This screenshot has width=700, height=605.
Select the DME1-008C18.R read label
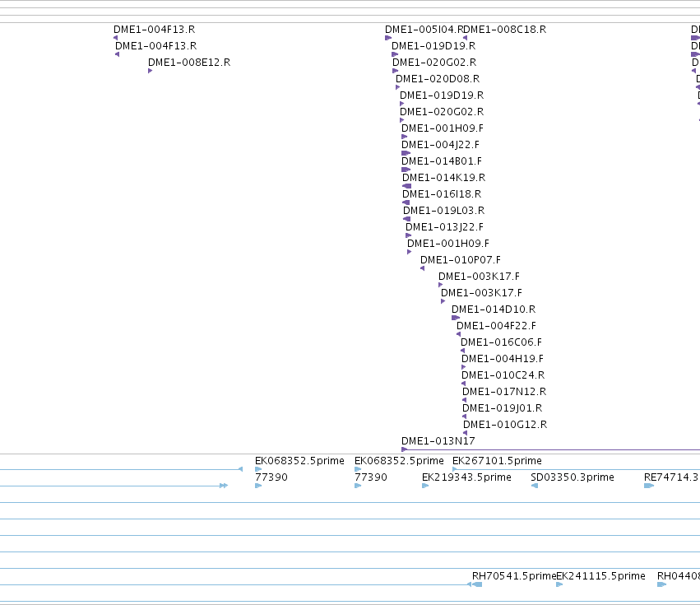pos(505,30)
